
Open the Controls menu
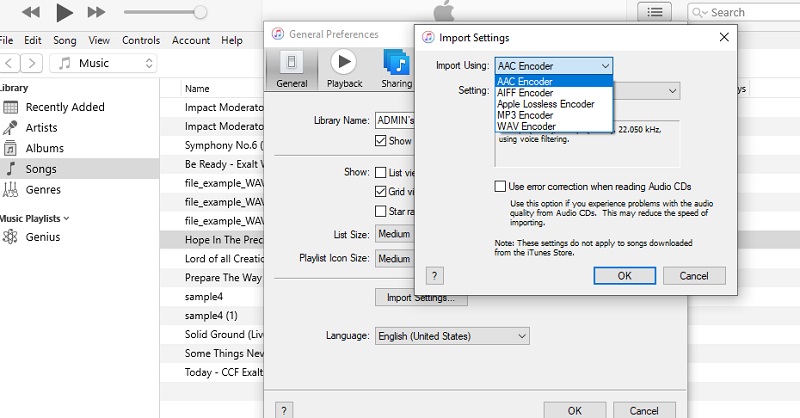tap(141, 40)
